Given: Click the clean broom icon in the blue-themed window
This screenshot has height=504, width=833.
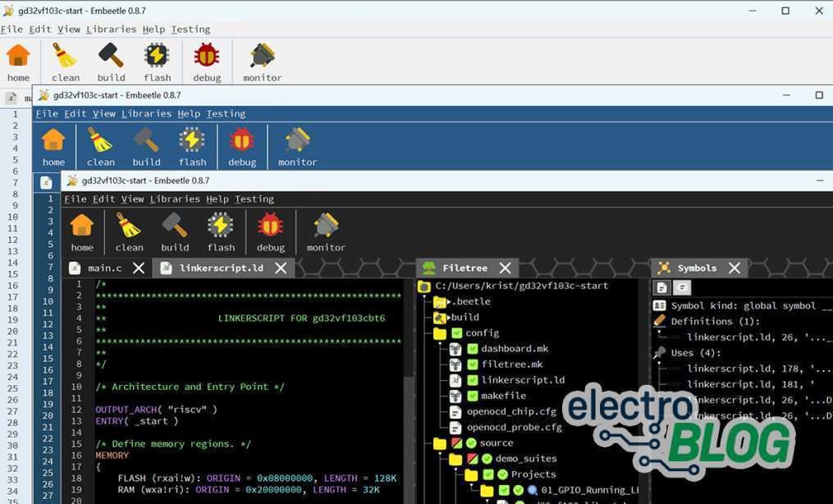Looking at the screenshot, I should pos(100,140).
